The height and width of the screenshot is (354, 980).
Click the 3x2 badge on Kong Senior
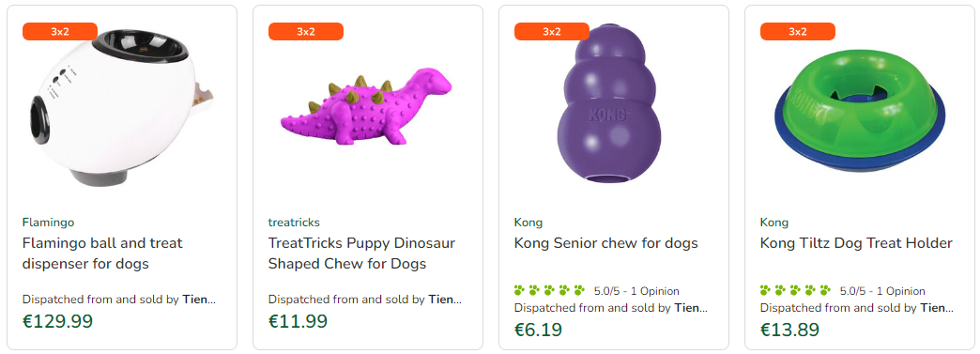pos(552,31)
